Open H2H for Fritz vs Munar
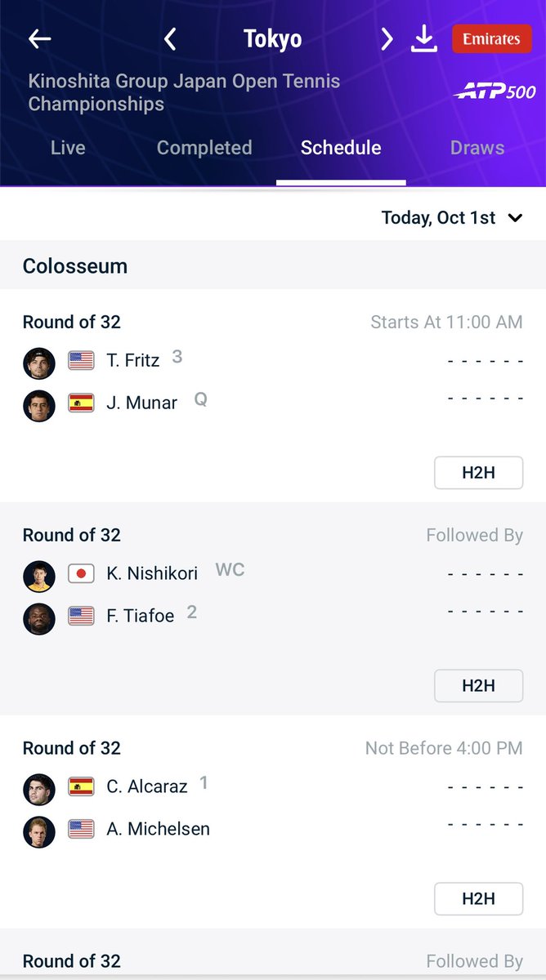Image resolution: width=546 pixels, height=980 pixels. (478, 473)
